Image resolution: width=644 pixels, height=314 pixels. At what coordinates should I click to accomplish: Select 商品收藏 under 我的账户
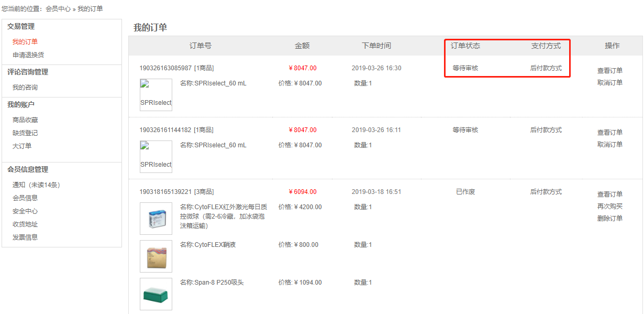[x=25, y=120]
